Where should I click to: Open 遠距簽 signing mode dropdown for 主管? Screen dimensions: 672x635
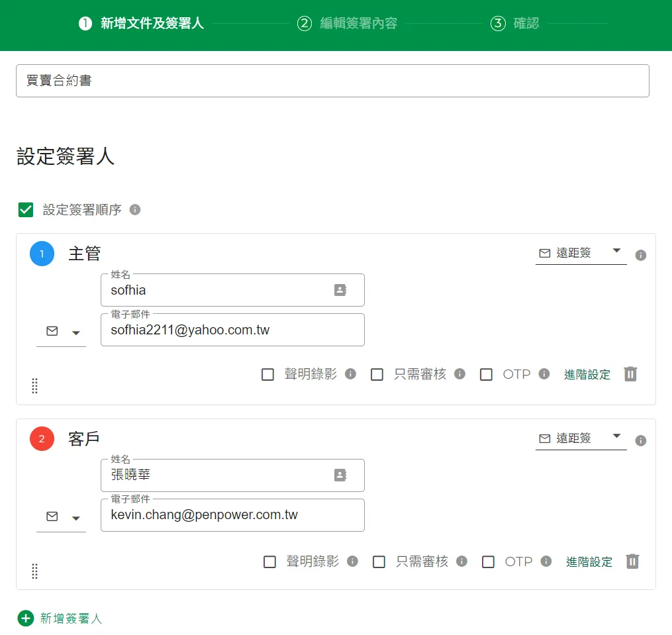pyautogui.click(x=581, y=254)
